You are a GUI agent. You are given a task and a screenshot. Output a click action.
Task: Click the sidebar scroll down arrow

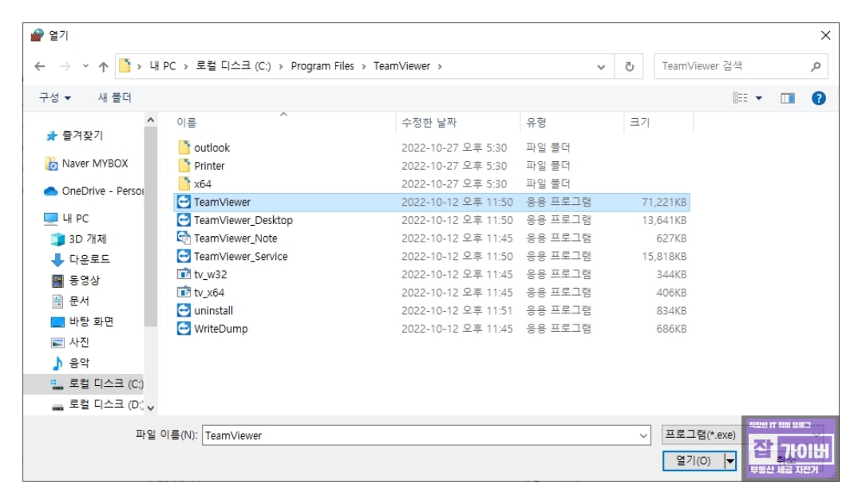[151, 408]
